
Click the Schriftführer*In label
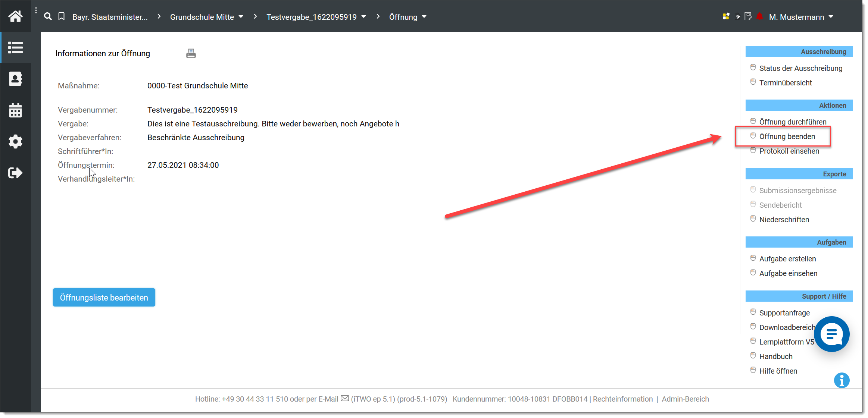pyautogui.click(x=85, y=151)
